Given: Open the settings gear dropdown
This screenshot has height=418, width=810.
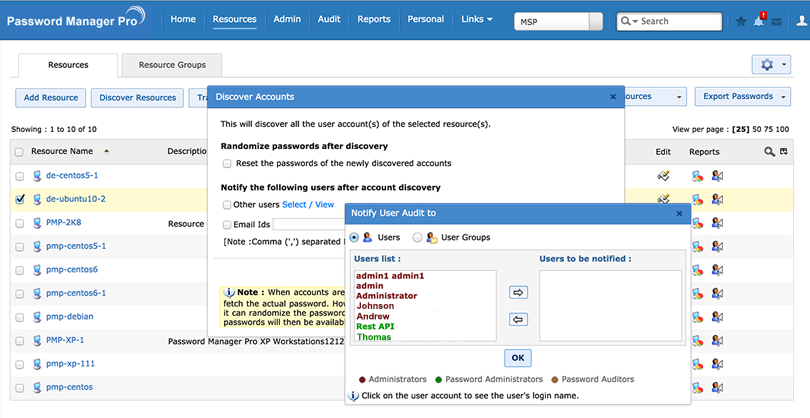Looking at the screenshot, I should pos(771,64).
